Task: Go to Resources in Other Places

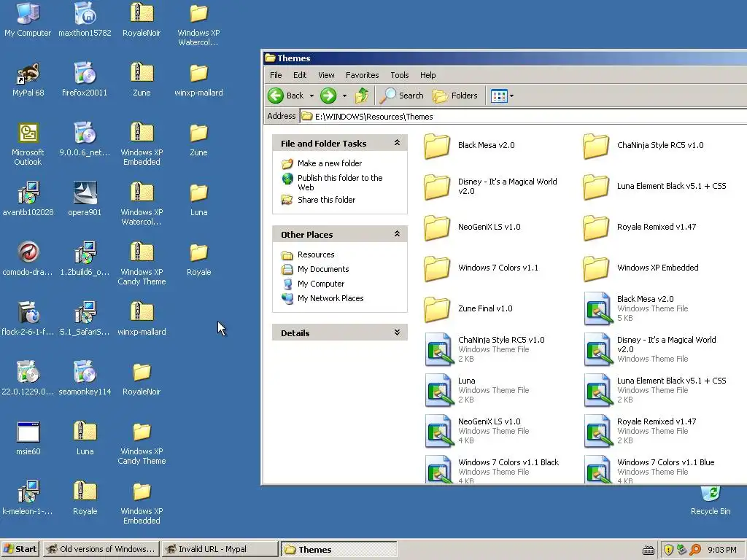Action: click(316, 254)
